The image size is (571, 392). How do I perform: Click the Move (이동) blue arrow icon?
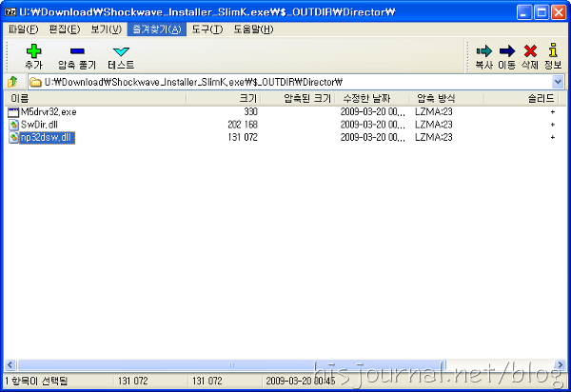507,51
